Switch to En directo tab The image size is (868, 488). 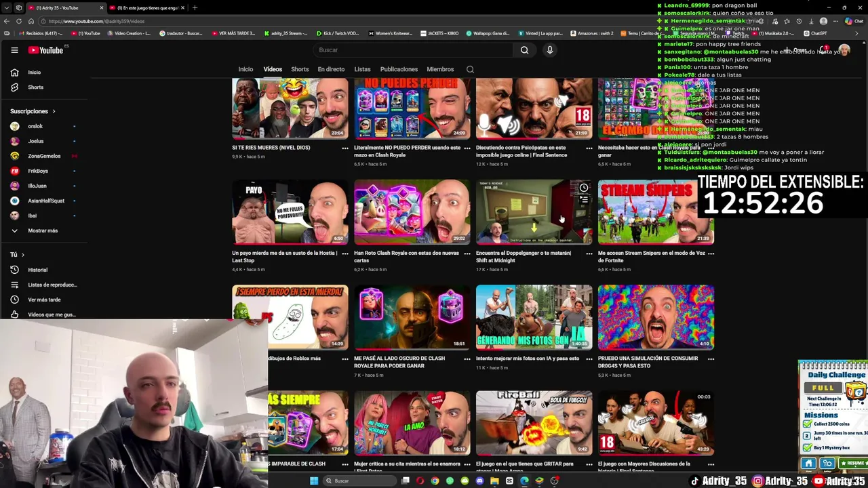pos(331,69)
